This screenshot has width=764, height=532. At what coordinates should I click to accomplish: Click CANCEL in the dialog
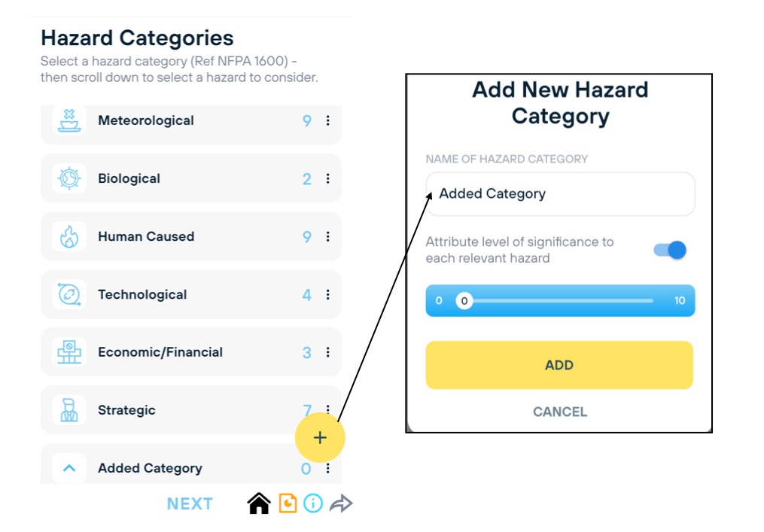560,412
